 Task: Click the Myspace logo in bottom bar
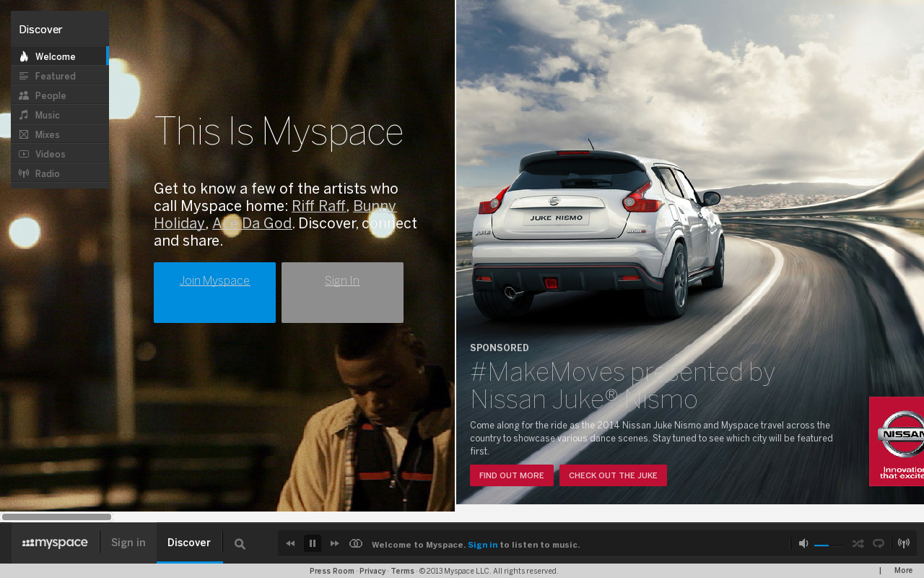tap(55, 543)
